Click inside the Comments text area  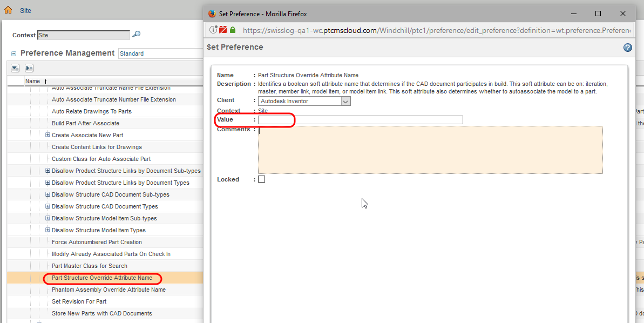pos(430,150)
